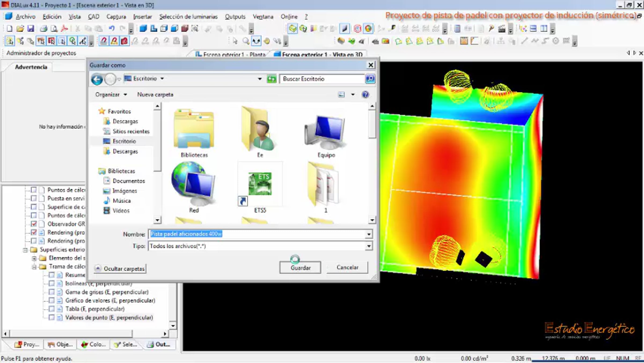Uncheck the Observador GR checkbox

point(34,224)
